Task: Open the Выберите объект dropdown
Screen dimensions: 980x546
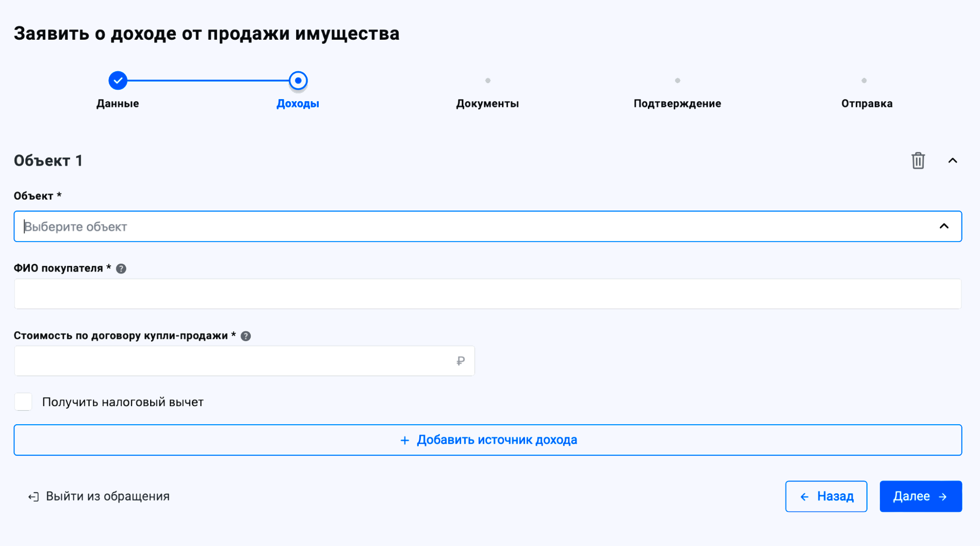Action: (x=487, y=226)
